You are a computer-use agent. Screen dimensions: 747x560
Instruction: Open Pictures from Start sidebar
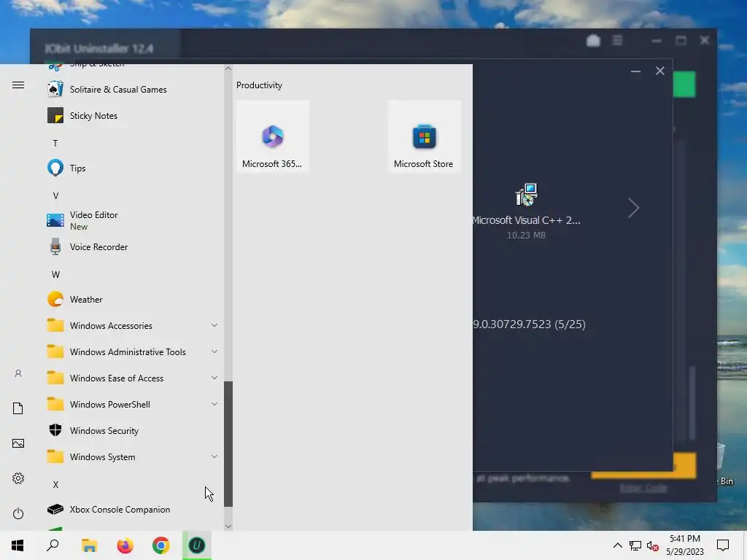tap(18, 443)
